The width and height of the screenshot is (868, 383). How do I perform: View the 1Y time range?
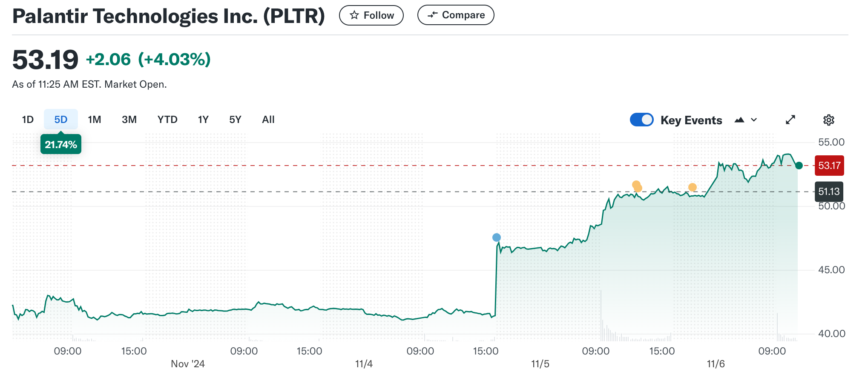(203, 120)
